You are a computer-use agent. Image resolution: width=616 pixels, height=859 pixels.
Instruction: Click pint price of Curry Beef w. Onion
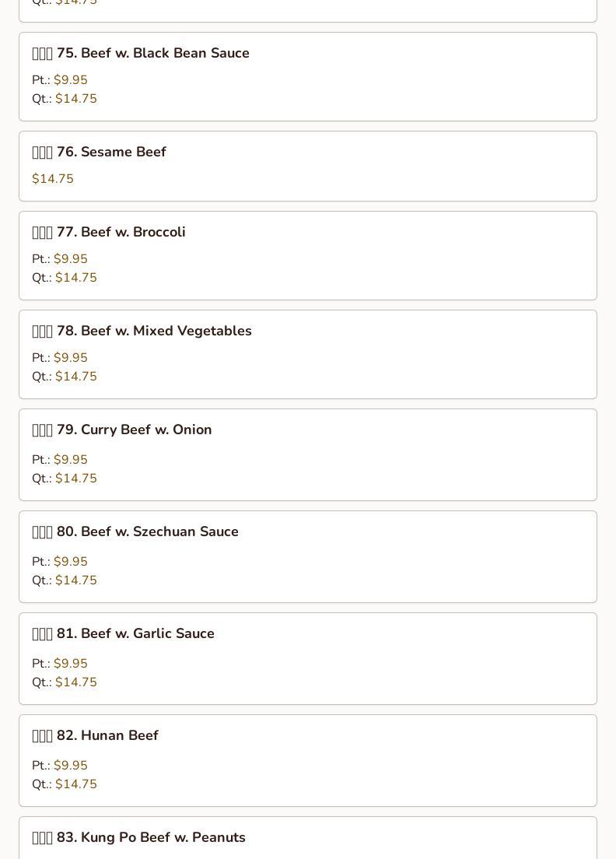pos(71,459)
